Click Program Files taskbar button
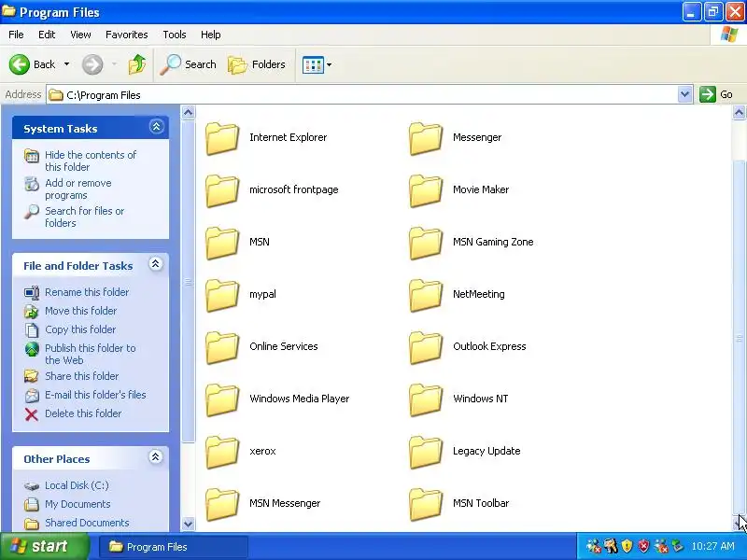747x560 pixels. [x=174, y=547]
